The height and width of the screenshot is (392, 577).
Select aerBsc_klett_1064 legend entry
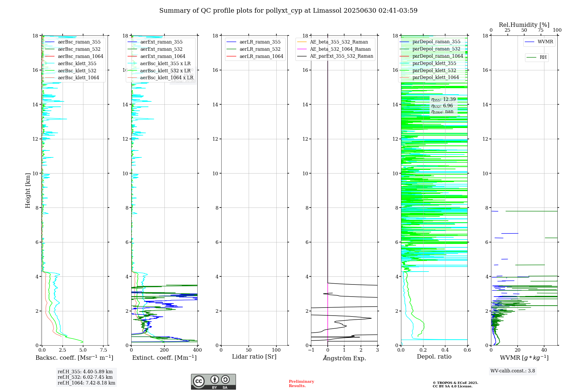coord(72,78)
